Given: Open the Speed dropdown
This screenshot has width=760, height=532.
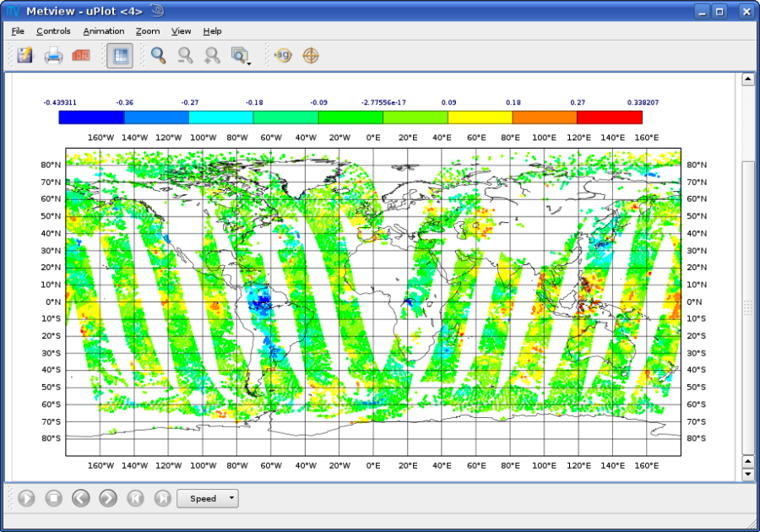Looking at the screenshot, I should pyautogui.click(x=208, y=498).
